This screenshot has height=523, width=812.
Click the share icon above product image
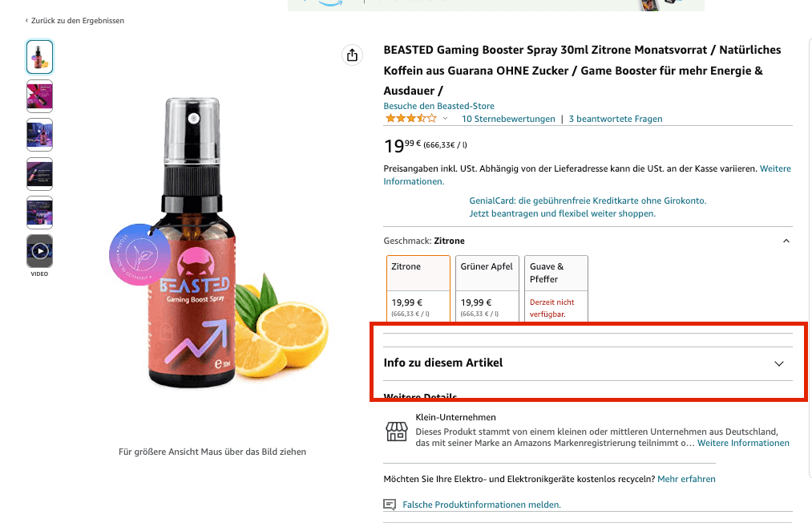coord(352,55)
